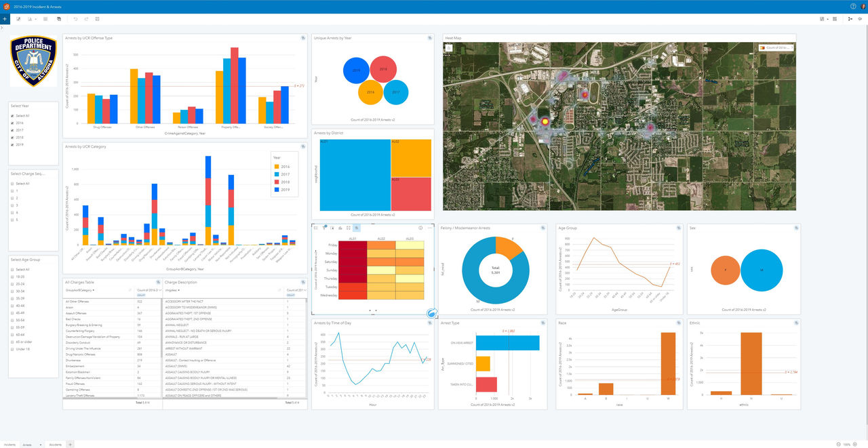The height and width of the screenshot is (448, 868).
Task: Uncheck 2016 in the Select Year filter
Action: click(x=12, y=123)
